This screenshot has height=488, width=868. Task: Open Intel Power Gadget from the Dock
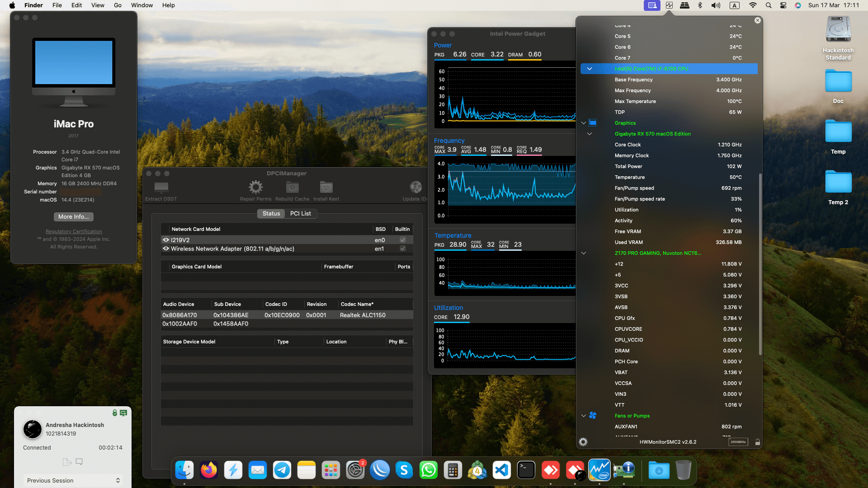pyautogui.click(x=599, y=470)
